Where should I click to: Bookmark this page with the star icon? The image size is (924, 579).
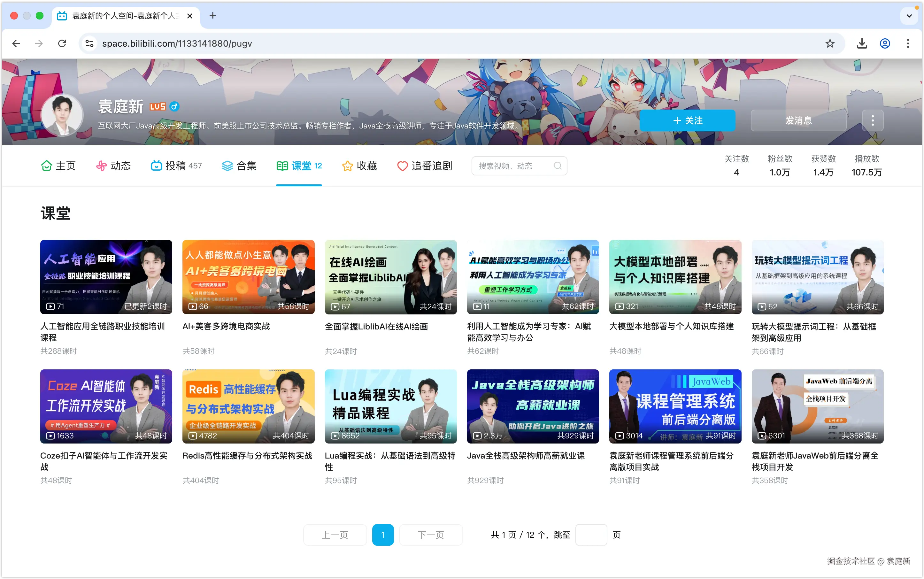[x=830, y=43]
